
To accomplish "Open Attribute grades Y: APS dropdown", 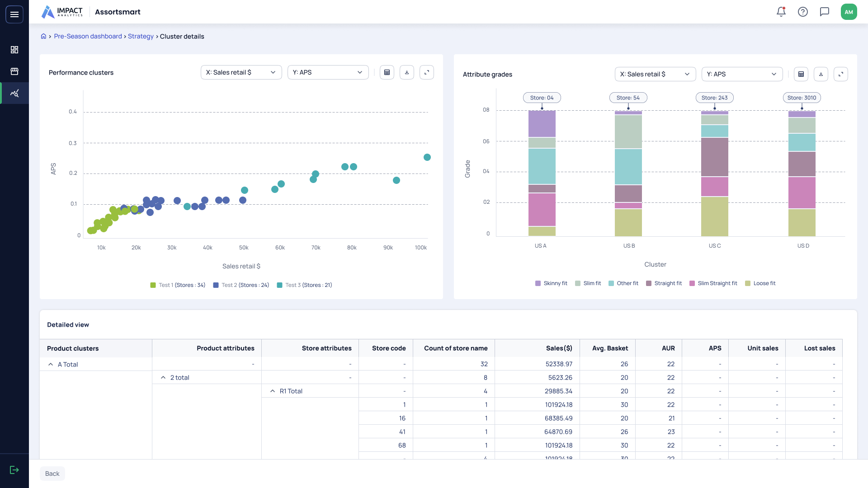I will point(741,74).
